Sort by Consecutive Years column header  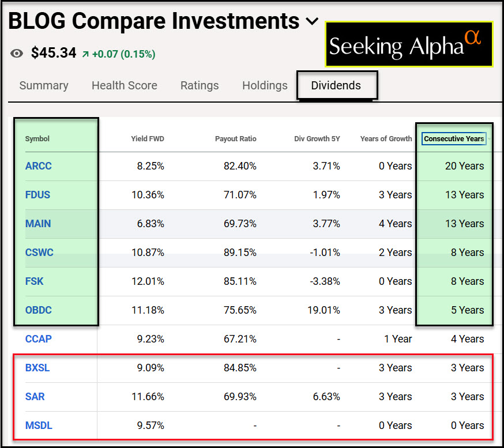point(454,138)
